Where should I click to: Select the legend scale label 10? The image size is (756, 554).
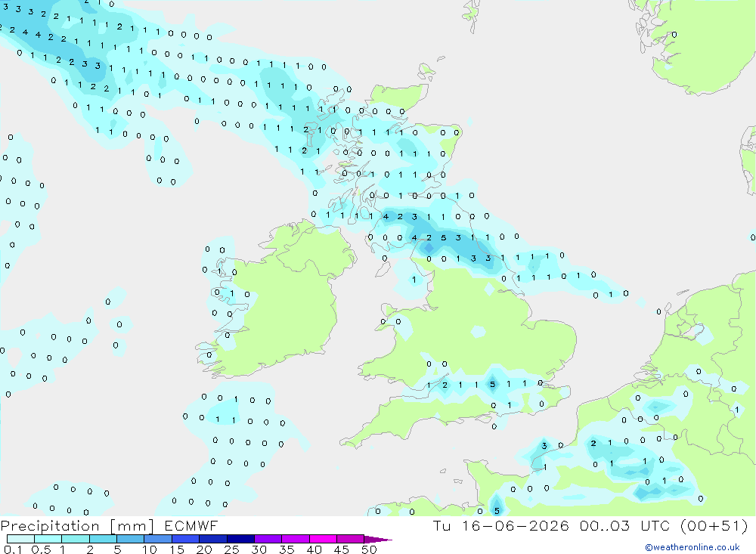click(x=149, y=549)
